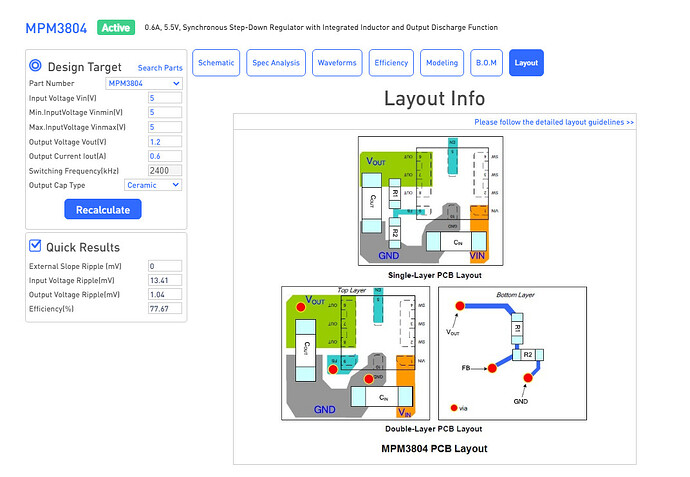Image resolution: width=690 pixels, height=477 pixels.
Task: Click the MPM3804 title link
Action: 56,28
